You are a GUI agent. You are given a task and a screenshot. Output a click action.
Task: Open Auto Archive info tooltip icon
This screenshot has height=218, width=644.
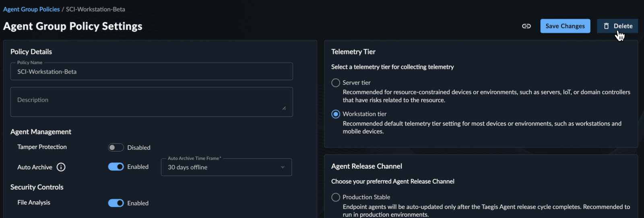point(61,167)
